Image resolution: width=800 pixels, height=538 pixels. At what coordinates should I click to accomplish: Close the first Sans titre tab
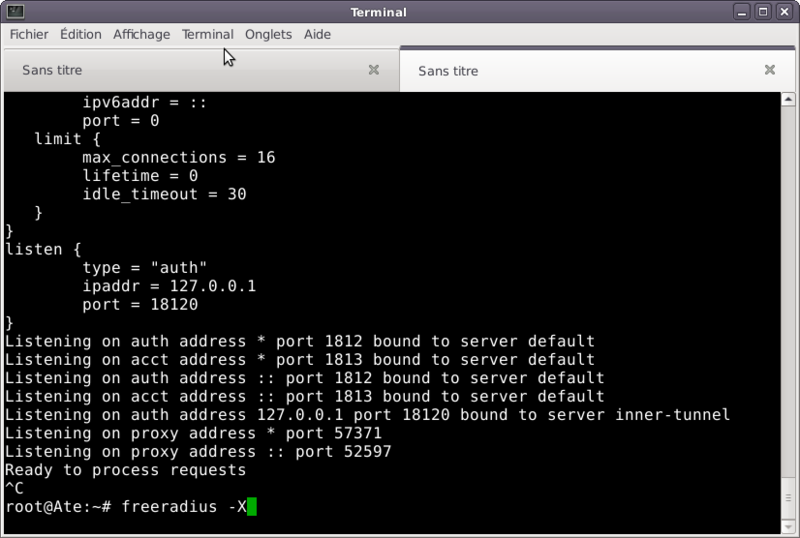click(373, 70)
